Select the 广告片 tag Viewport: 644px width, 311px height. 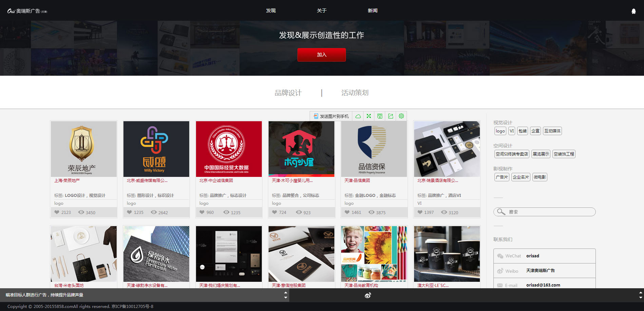point(502,177)
